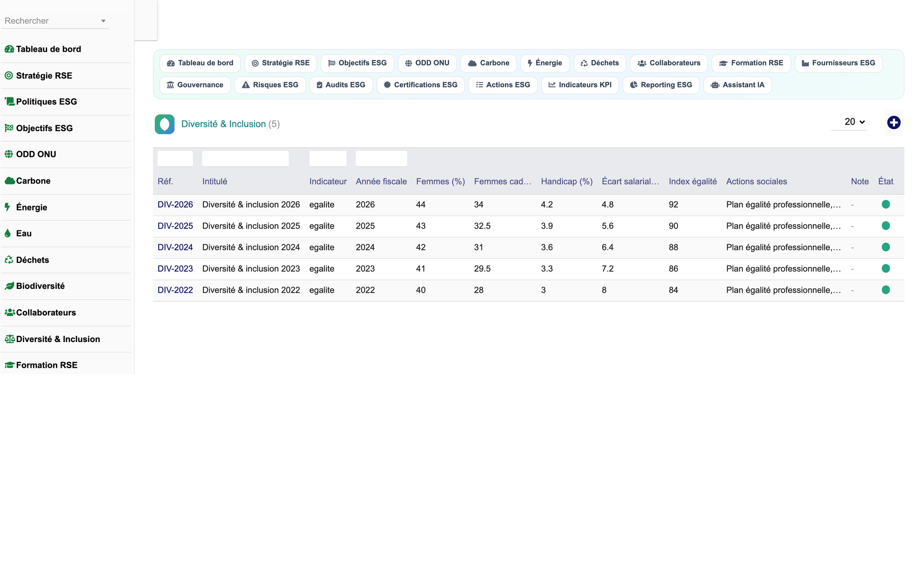
Task: Switch to the Objectifs ESG top tab
Action: [357, 63]
